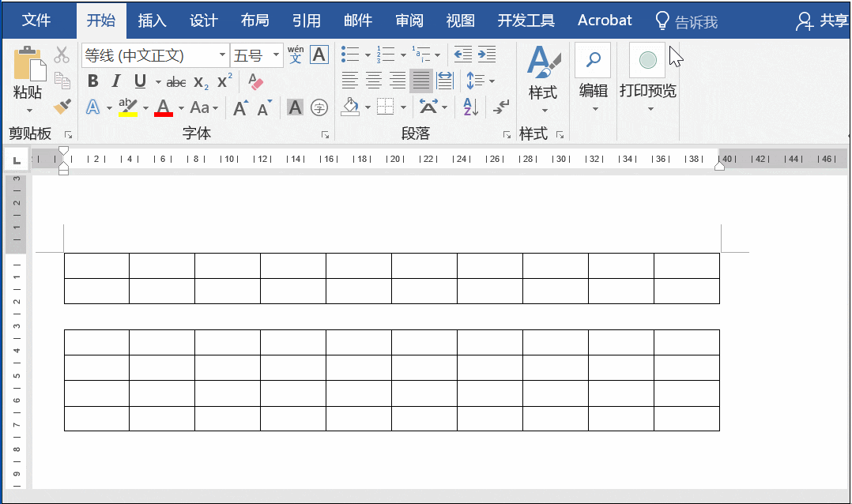The height and width of the screenshot is (504, 852).
Task: Apply the yellow text highlight color
Action: [x=127, y=107]
